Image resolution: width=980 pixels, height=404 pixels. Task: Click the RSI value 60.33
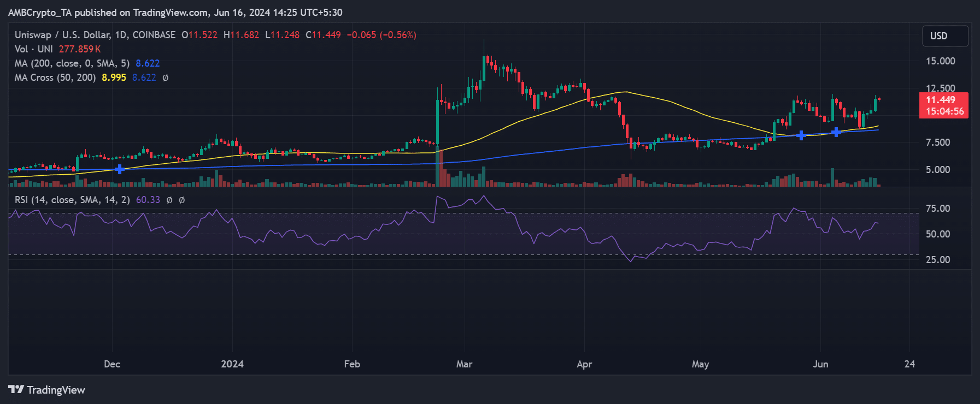148,200
